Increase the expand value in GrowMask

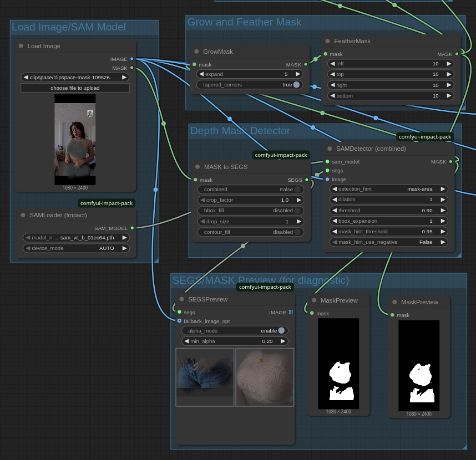298,74
